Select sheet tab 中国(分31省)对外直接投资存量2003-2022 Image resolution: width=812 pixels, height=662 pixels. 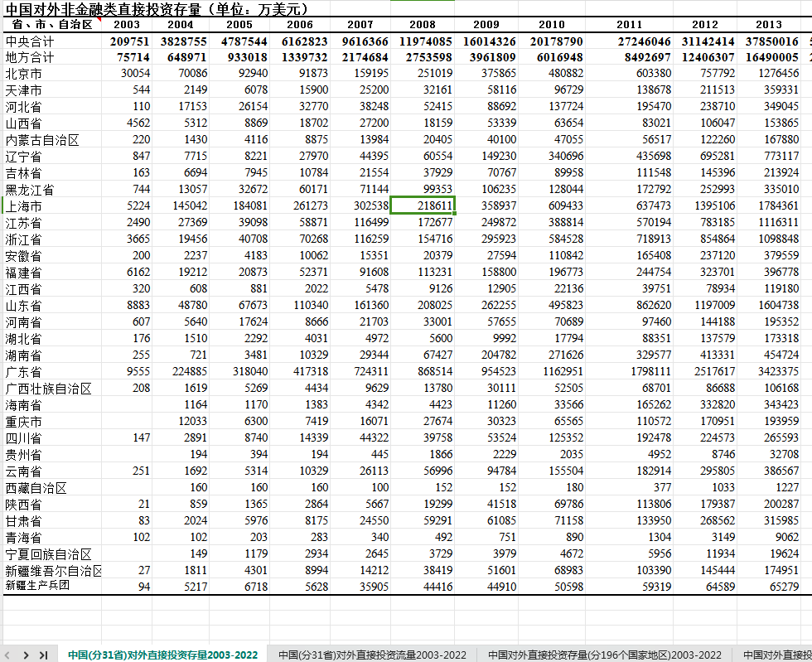tap(162, 655)
